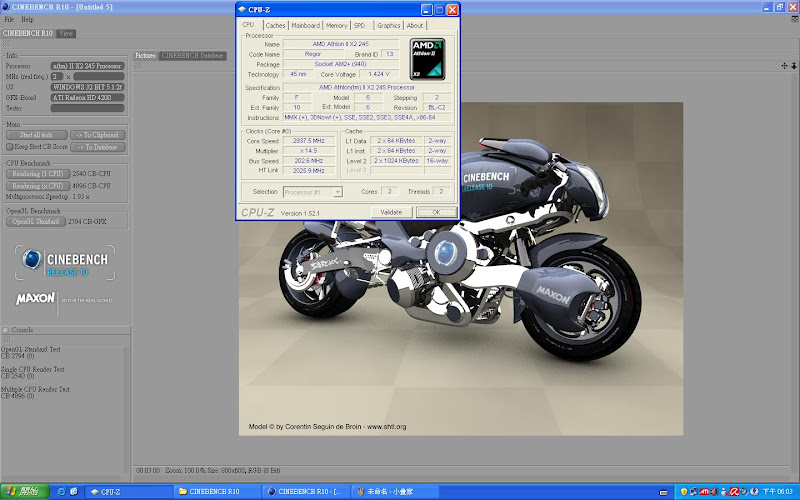The image size is (800, 500).
Task: Click the Console panel grip icon
Action: (x=7, y=339)
